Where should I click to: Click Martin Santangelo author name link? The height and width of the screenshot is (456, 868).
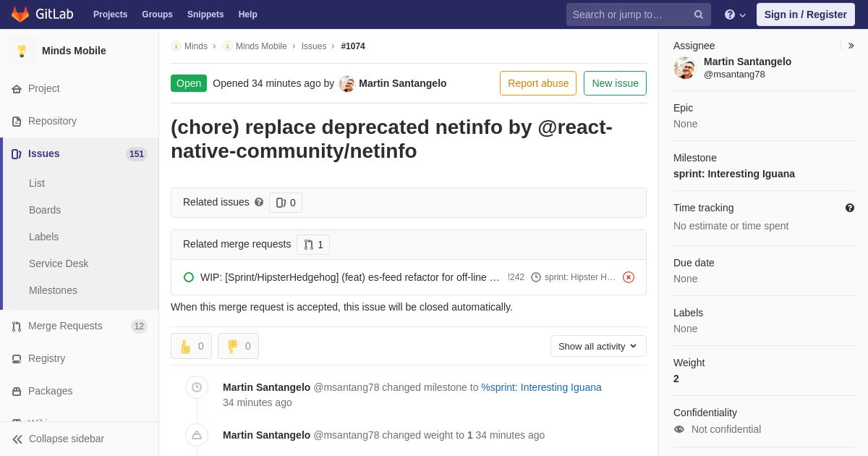[403, 83]
